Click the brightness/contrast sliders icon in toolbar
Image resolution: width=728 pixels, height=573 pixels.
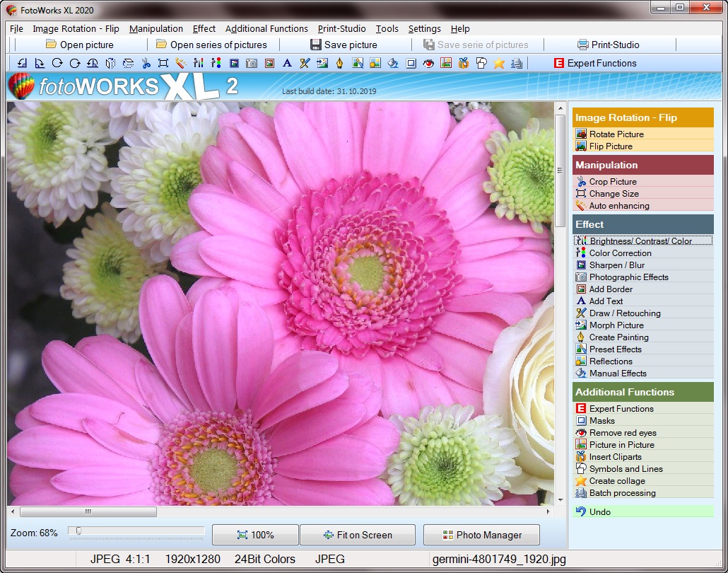(199, 63)
